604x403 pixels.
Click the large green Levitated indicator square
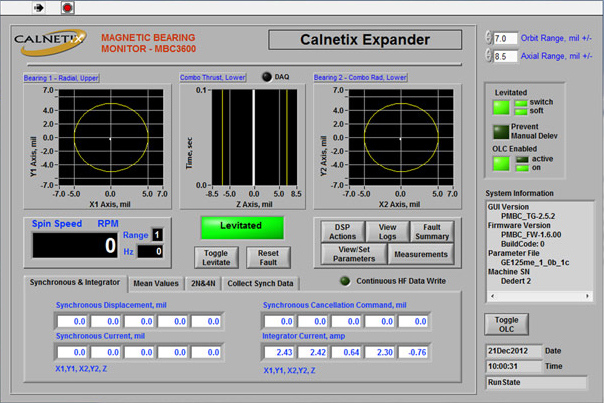tap(500, 107)
